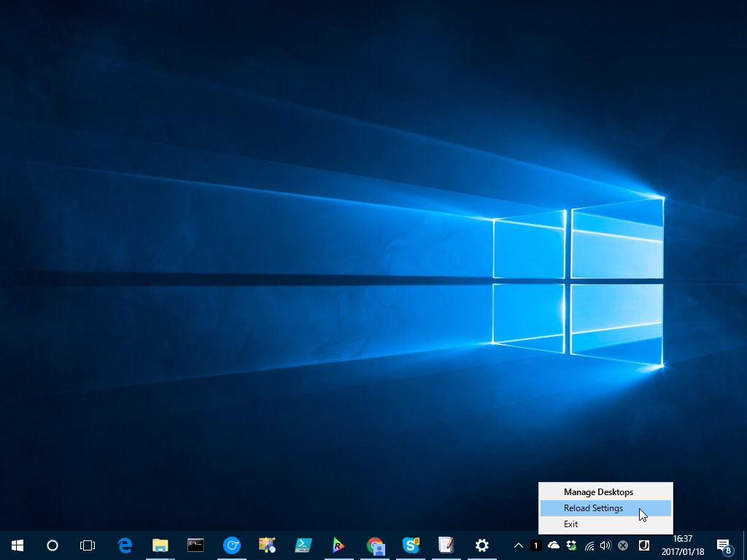Screen dimensions: 747x560
Task: Open the Settings gear on the taskbar
Action: [481, 545]
